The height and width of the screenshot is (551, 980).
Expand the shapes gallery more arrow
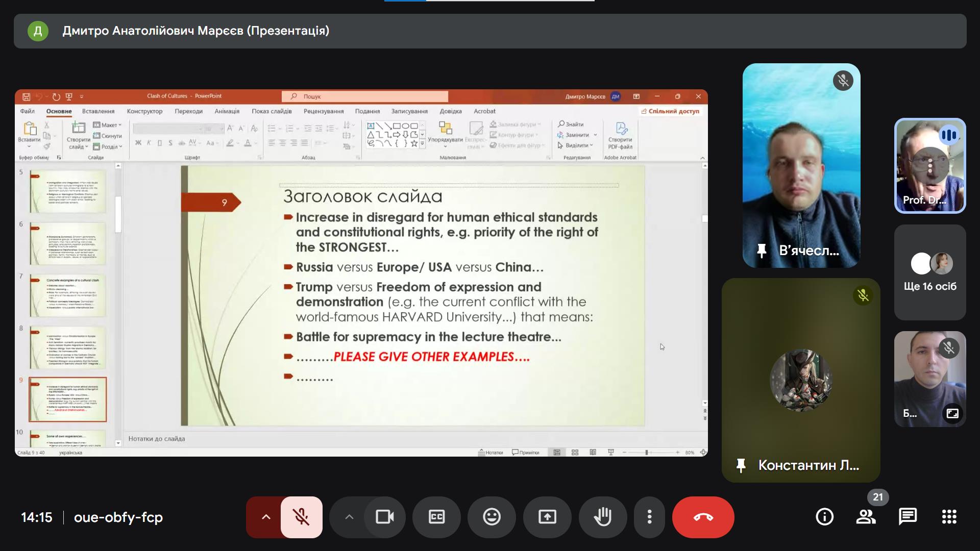pos(422,144)
